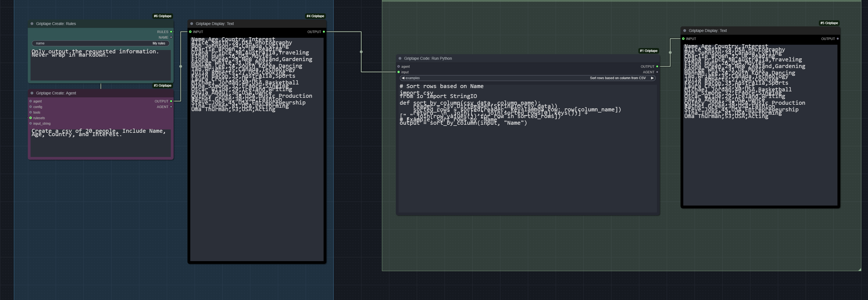
Task: Collapse the Griptape Create: Agent node
Action: 32,93
